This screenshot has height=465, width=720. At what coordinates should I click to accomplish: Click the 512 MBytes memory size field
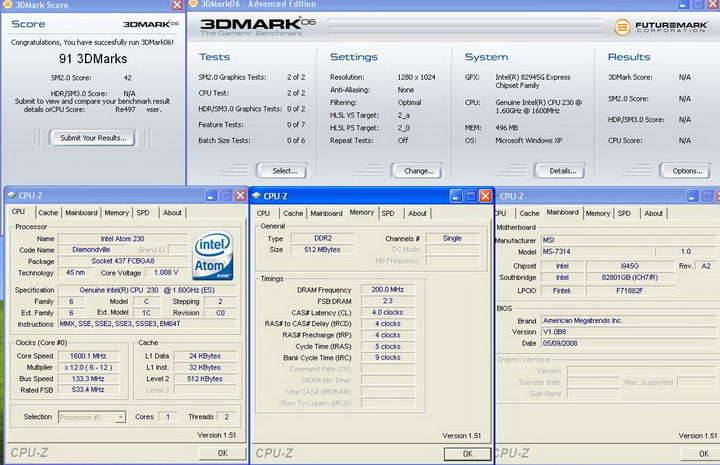[x=323, y=249]
